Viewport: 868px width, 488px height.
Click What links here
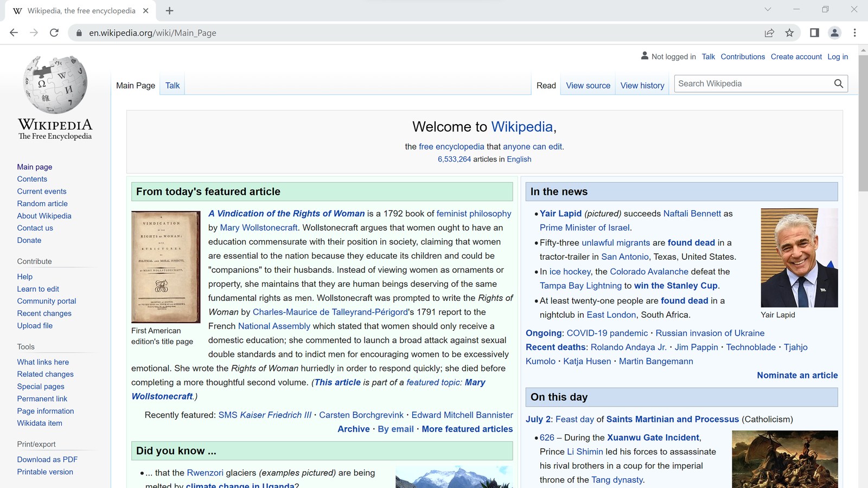pos(43,362)
